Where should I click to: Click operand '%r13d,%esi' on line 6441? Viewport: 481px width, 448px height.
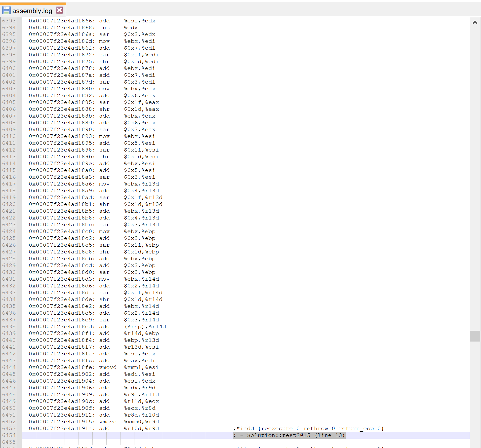click(x=141, y=347)
